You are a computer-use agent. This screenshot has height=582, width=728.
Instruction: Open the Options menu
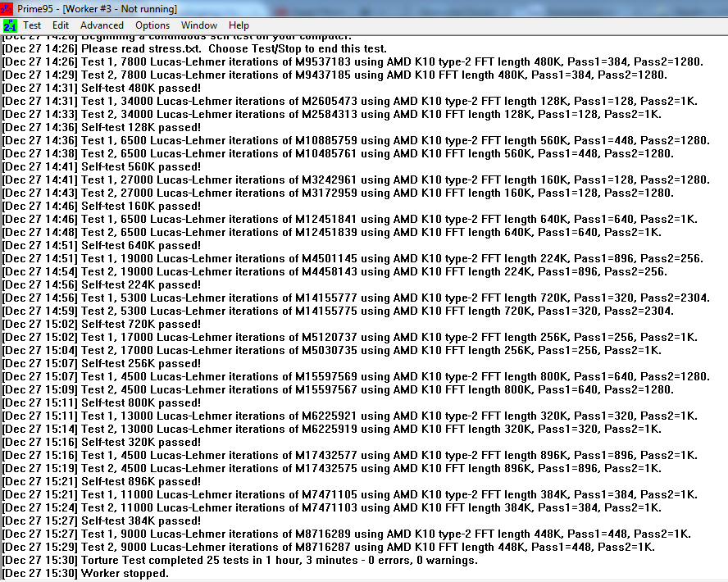tap(152, 25)
